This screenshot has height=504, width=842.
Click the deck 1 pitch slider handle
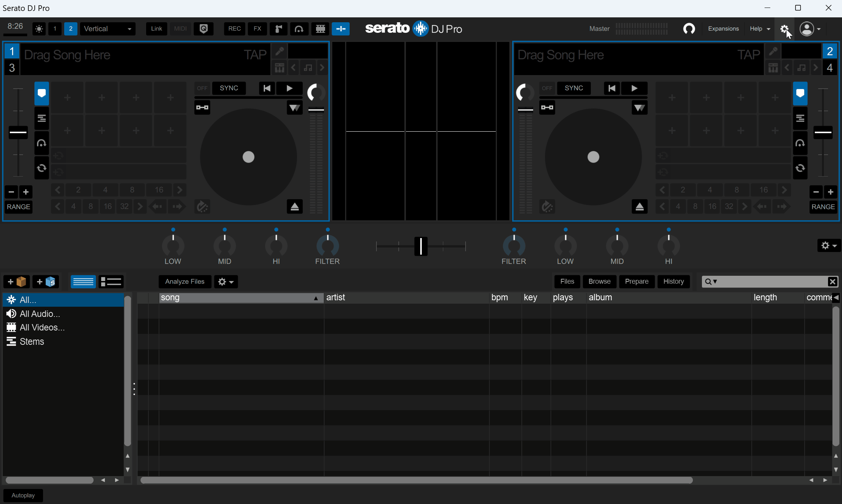coord(18,132)
